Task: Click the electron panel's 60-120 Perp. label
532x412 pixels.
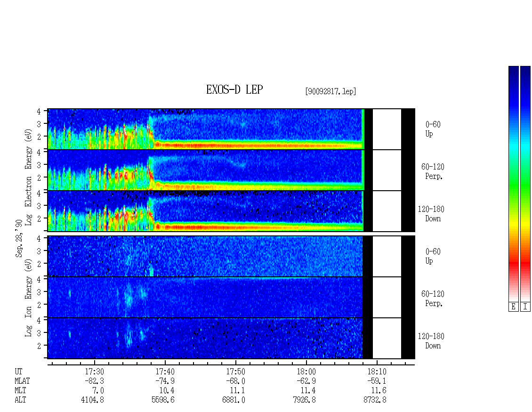Action: pyautogui.click(x=433, y=171)
